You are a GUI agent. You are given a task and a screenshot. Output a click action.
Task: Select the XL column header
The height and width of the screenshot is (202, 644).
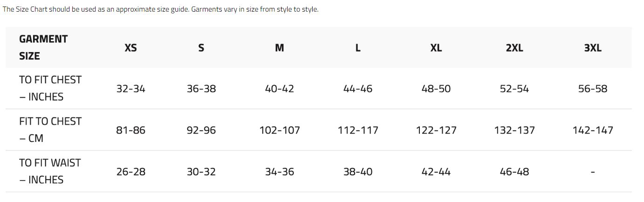click(436, 47)
